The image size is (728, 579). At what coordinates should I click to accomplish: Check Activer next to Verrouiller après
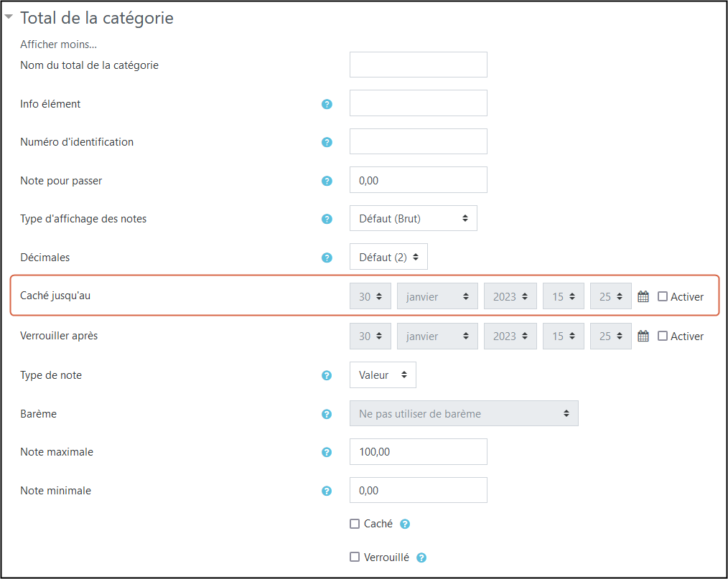point(661,336)
